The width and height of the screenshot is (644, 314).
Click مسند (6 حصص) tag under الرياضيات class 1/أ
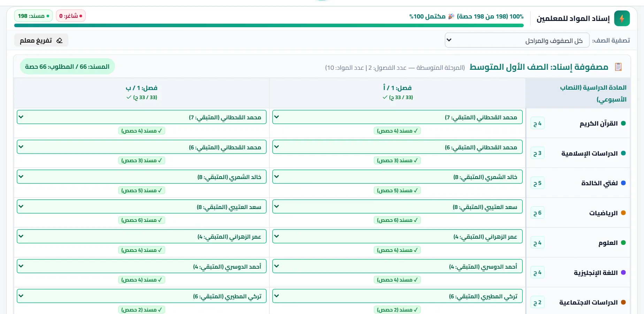(397, 220)
